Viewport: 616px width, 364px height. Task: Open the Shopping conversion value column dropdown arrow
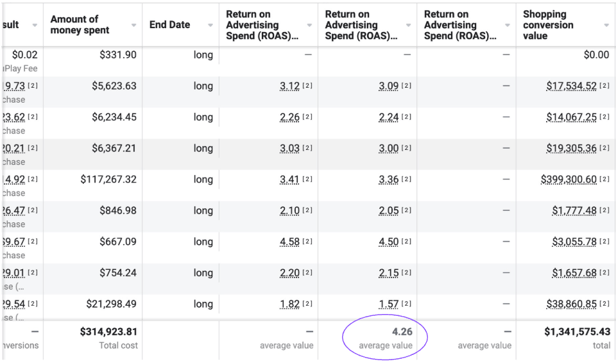(x=606, y=26)
